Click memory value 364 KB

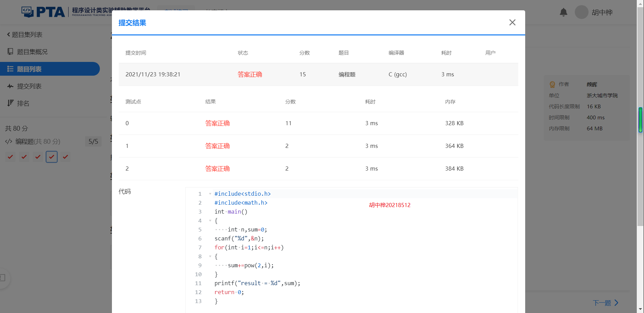tap(454, 146)
